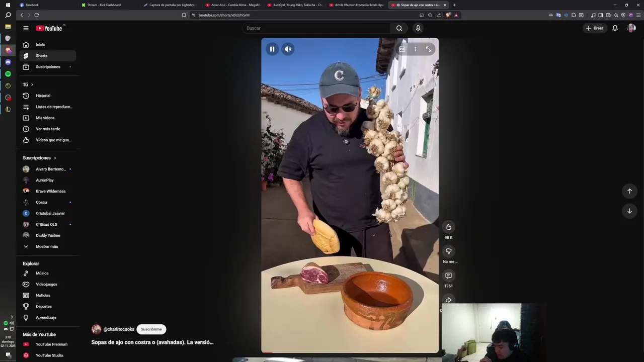Expand the Tú section chevron
Image resolution: width=644 pixels, height=362 pixels.
[x=32, y=84]
